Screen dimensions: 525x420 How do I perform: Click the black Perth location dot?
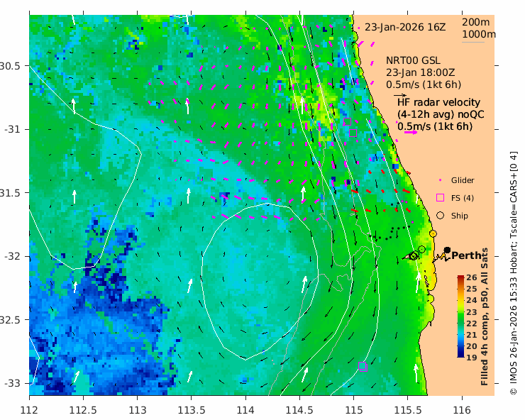pyautogui.click(x=447, y=250)
